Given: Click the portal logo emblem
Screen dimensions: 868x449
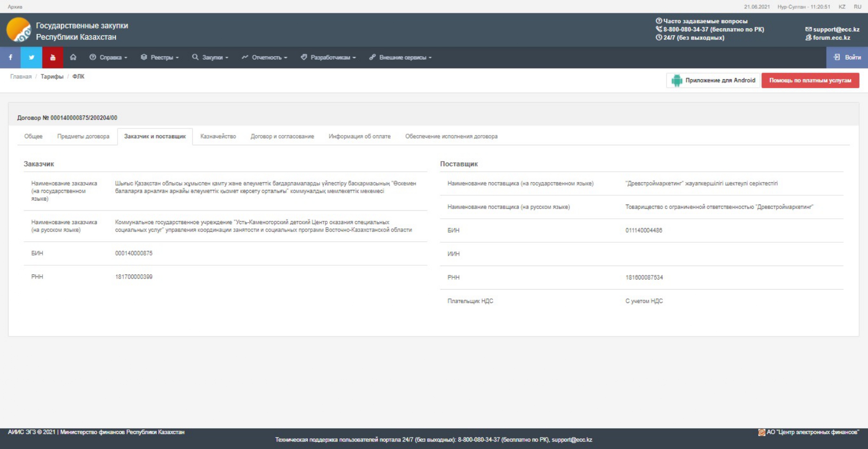Looking at the screenshot, I should click(x=18, y=30).
